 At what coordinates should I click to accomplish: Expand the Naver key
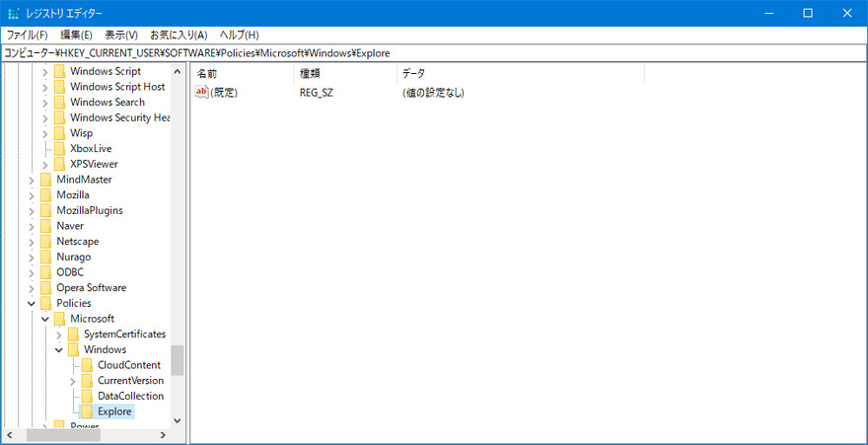tap(33, 226)
